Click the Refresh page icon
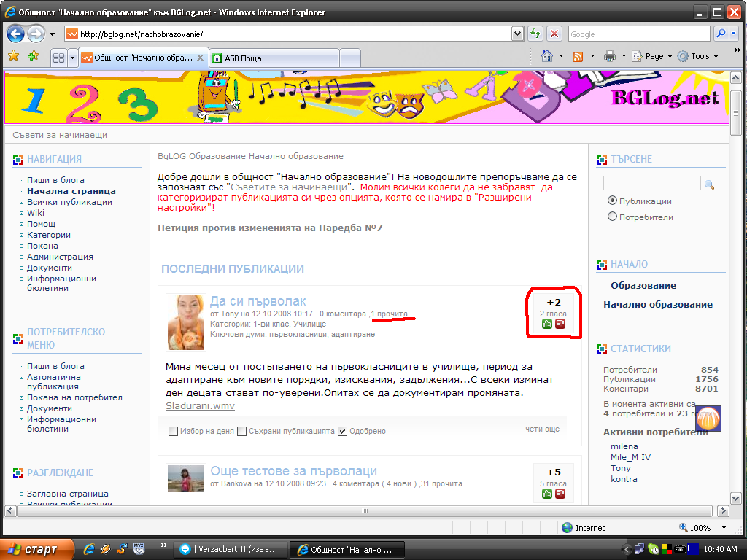Image resolution: width=747 pixels, height=560 pixels. pos(535,34)
